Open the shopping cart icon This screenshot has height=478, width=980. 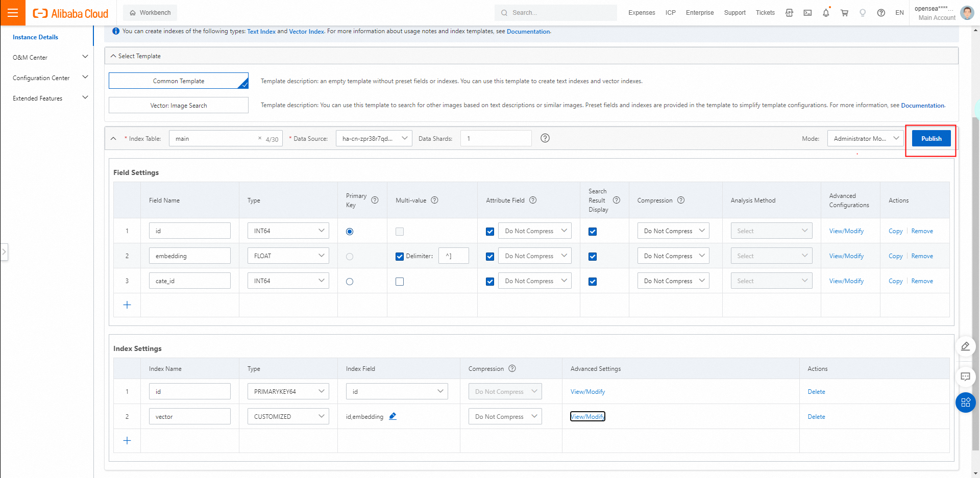pos(844,13)
